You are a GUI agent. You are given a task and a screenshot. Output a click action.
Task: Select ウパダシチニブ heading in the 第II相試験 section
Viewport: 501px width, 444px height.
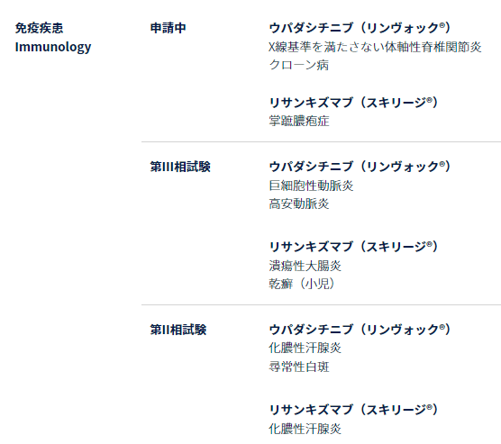pyautogui.click(x=359, y=330)
